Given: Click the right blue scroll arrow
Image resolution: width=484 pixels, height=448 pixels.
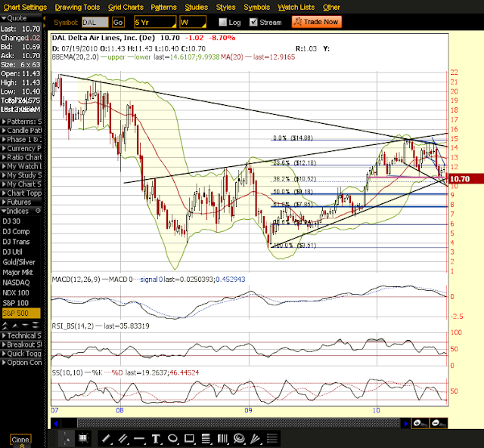Looking at the screenshot, I should click(x=405, y=423).
